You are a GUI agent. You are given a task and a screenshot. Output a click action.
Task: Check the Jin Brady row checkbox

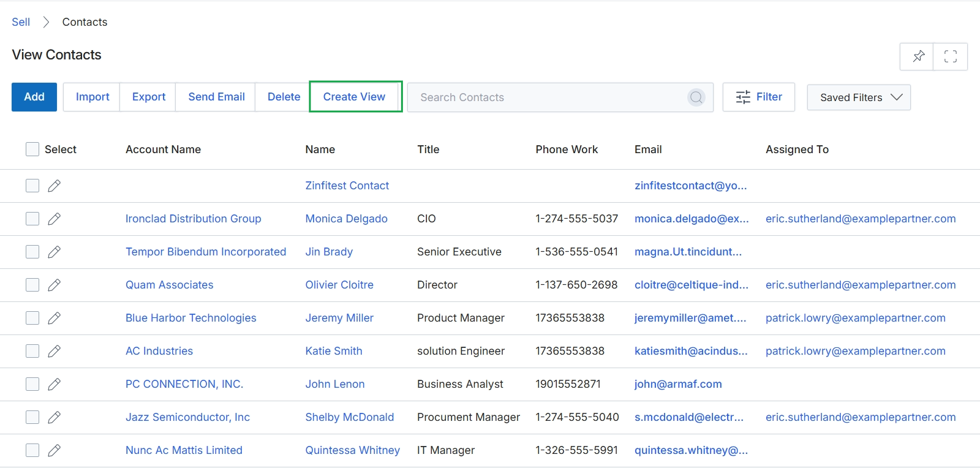coord(32,252)
